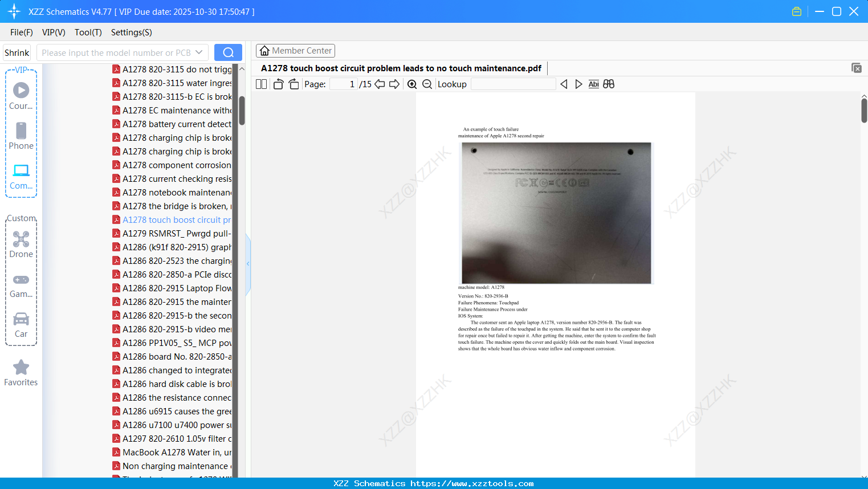This screenshot has width=868, height=489.
Task: Go to the next PDF page
Action: pos(394,84)
